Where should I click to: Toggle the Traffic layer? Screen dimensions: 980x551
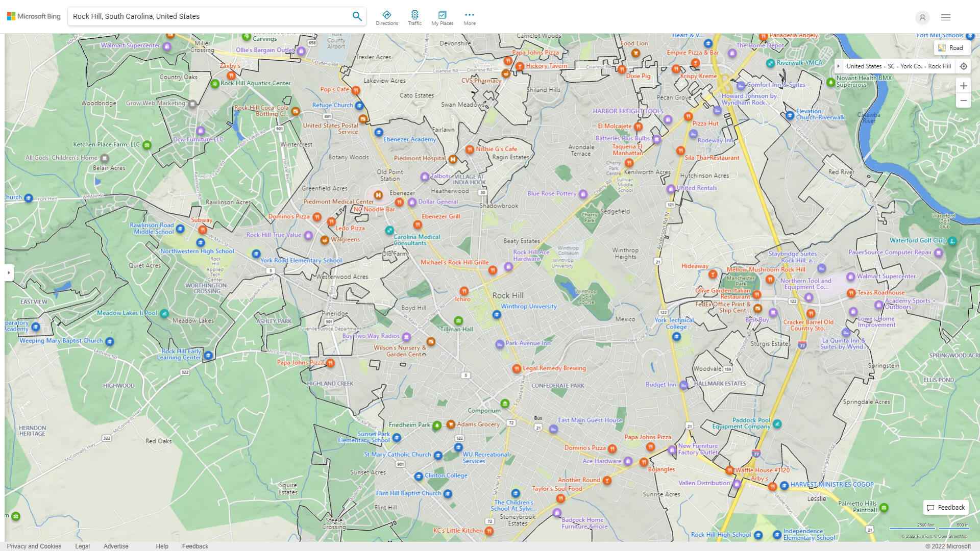click(x=414, y=17)
